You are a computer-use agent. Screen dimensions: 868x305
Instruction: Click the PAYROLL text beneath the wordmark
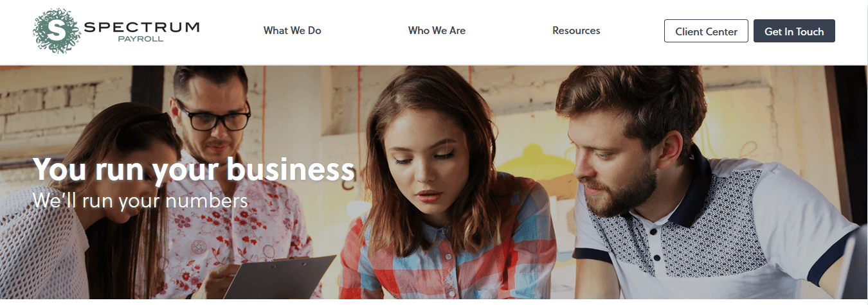pyautogui.click(x=140, y=39)
